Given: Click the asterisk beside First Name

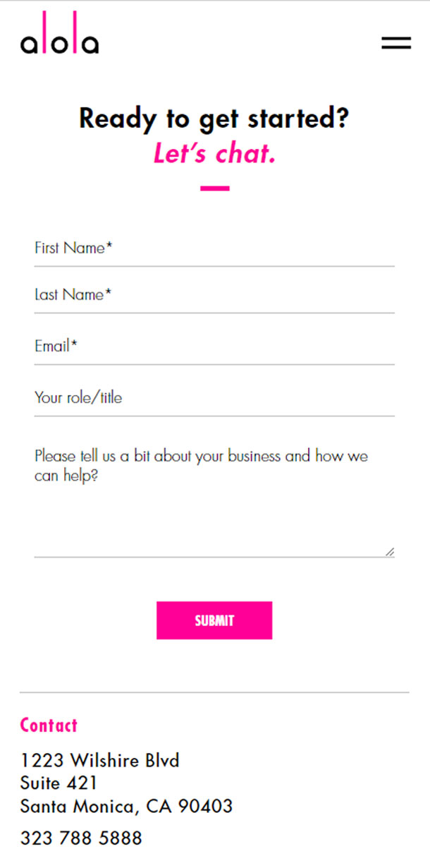Looking at the screenshot, I should (109, 247).
